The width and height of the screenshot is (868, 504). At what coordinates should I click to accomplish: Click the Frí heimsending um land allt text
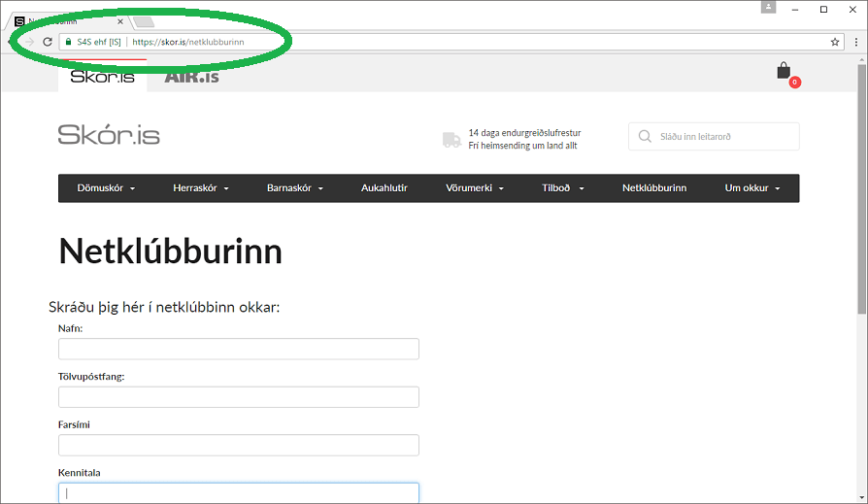point(522,146)
